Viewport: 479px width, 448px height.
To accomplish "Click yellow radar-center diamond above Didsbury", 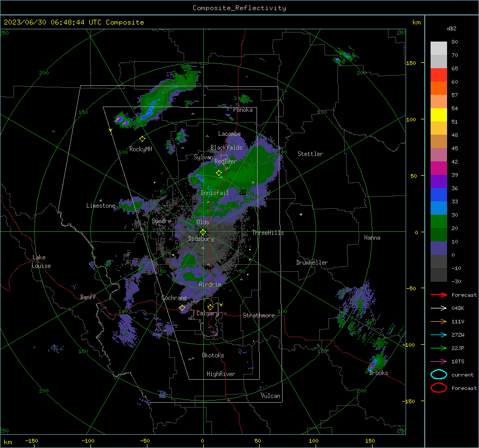I will 203,232.
